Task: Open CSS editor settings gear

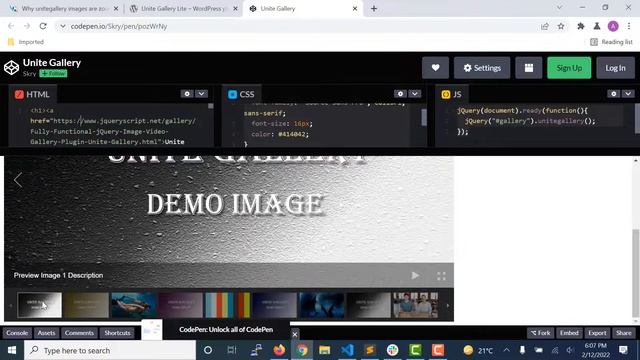Action: point(400,94)
